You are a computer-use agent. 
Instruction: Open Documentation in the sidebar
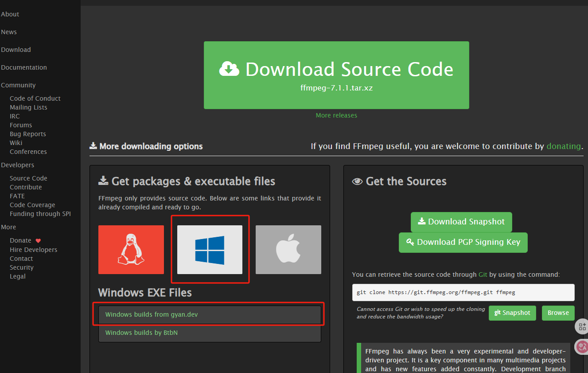24,67
